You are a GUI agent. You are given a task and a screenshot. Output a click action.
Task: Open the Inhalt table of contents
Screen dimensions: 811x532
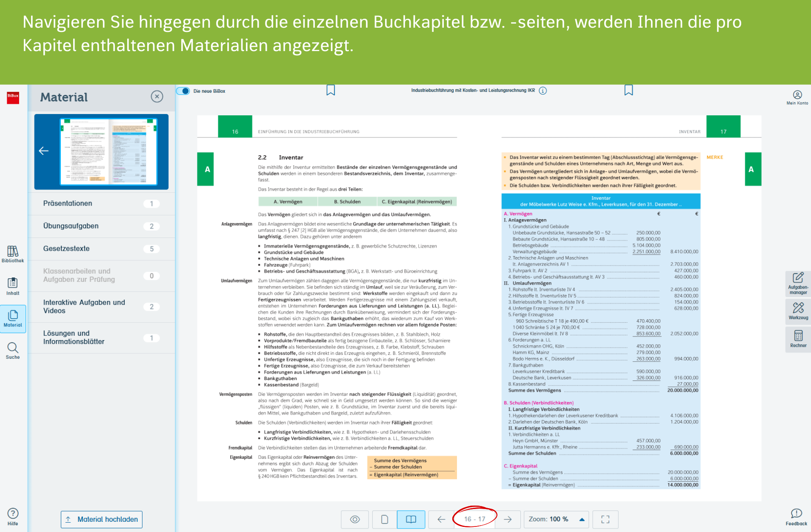pos(13,286)
